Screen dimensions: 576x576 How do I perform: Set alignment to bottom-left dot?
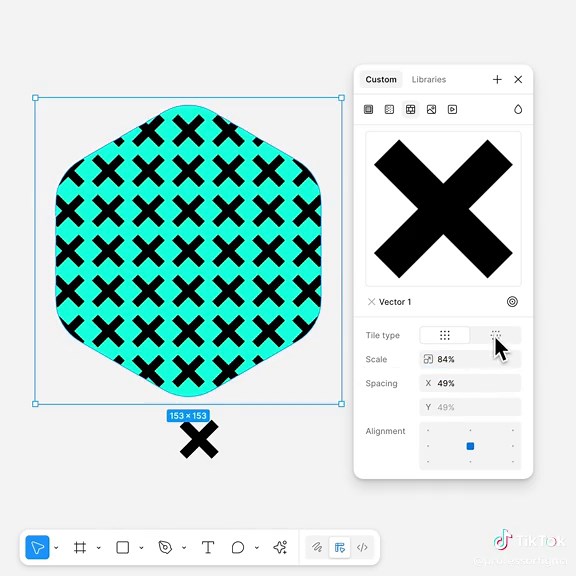coord(428,461)
